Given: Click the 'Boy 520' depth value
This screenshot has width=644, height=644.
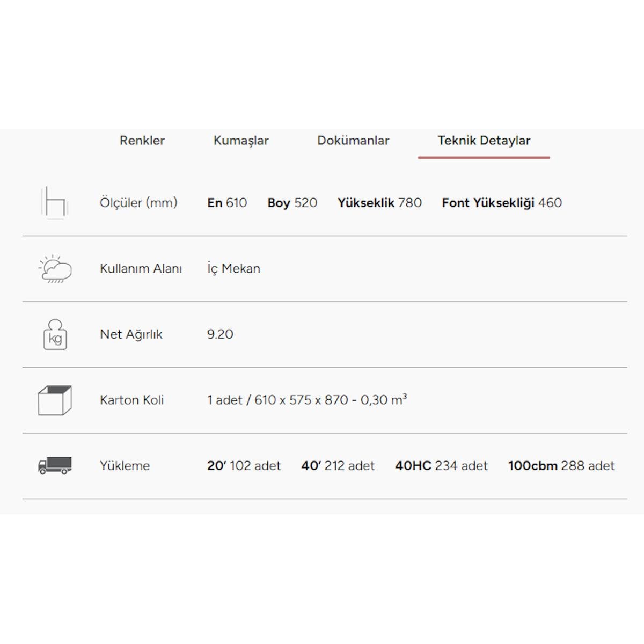Looking at the screenshot, I should pos(292,203).
